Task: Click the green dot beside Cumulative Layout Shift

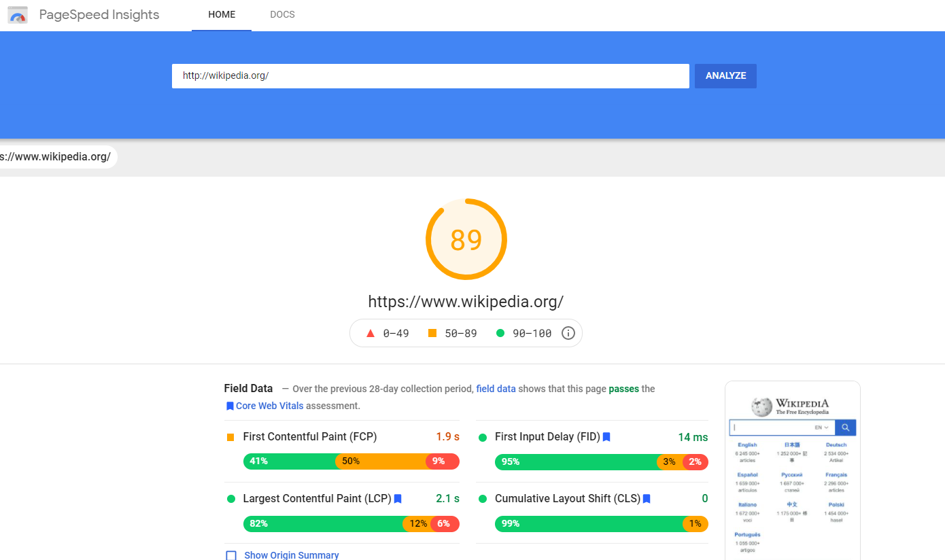Action: click(483, 499)
